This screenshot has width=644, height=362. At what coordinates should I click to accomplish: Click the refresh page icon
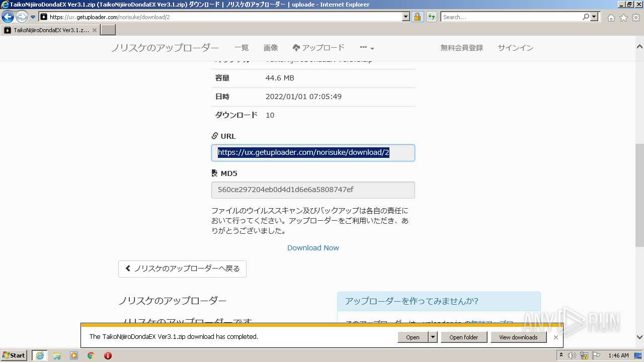432,17
